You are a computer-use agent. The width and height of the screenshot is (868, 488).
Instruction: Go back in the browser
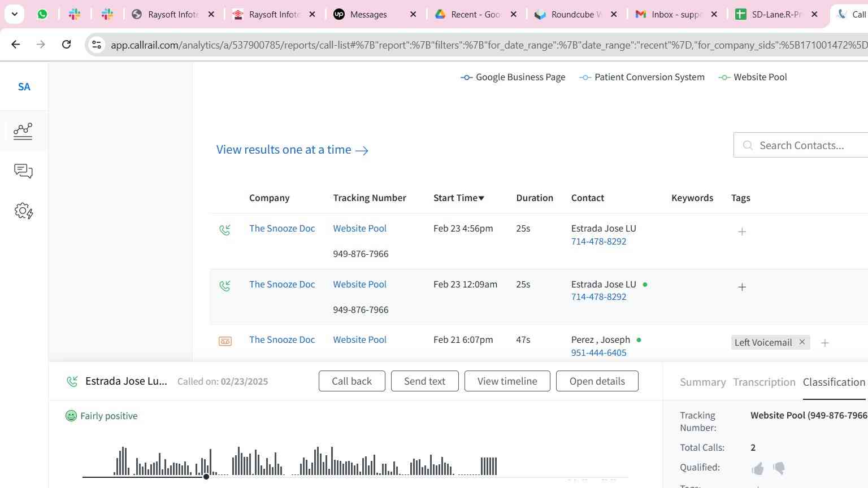click(x=15, y=44)
